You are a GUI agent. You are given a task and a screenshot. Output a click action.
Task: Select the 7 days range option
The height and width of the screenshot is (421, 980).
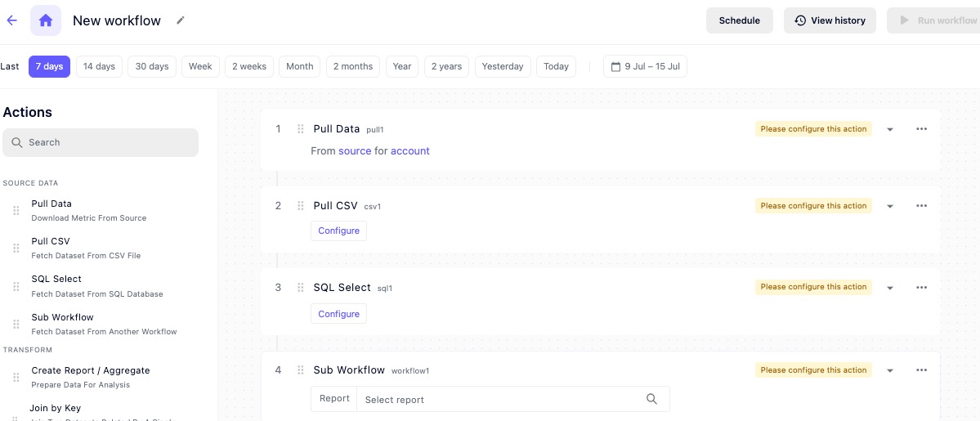(49, 66)
